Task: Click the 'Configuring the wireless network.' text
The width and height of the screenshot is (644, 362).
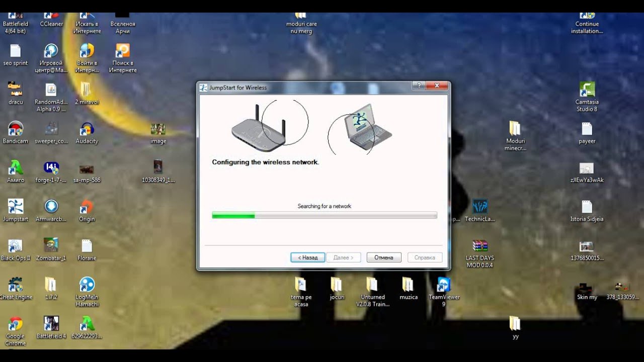Action: [265, 162]
